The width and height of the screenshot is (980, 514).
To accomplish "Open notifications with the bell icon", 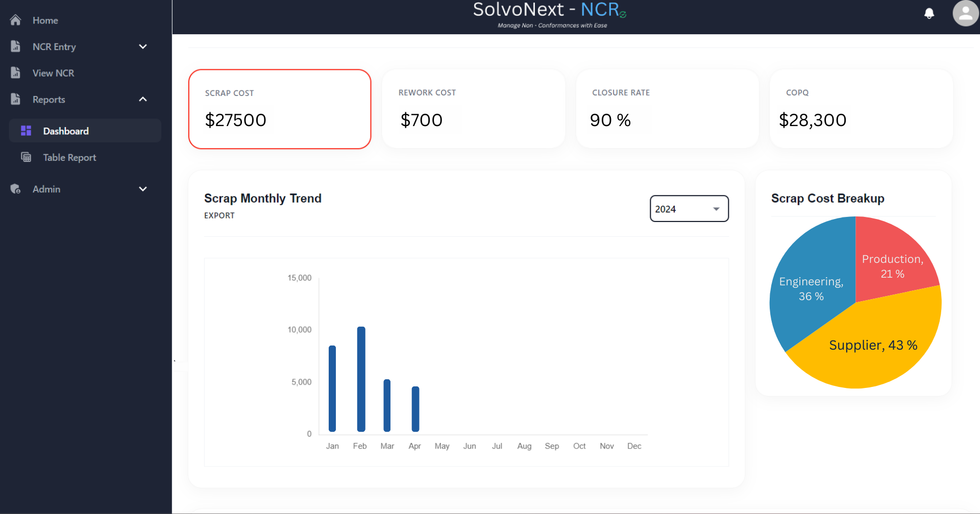I will click(x=929, y=13).
